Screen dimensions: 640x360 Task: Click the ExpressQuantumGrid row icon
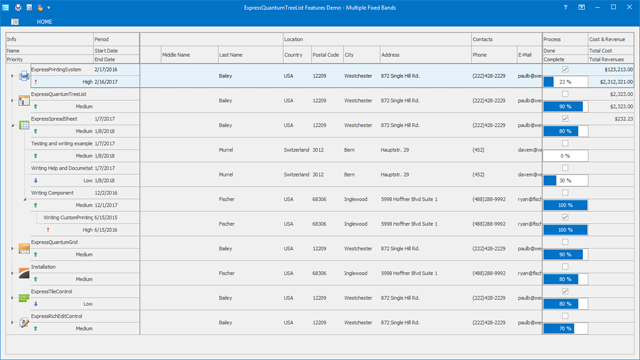pos(24,248)
